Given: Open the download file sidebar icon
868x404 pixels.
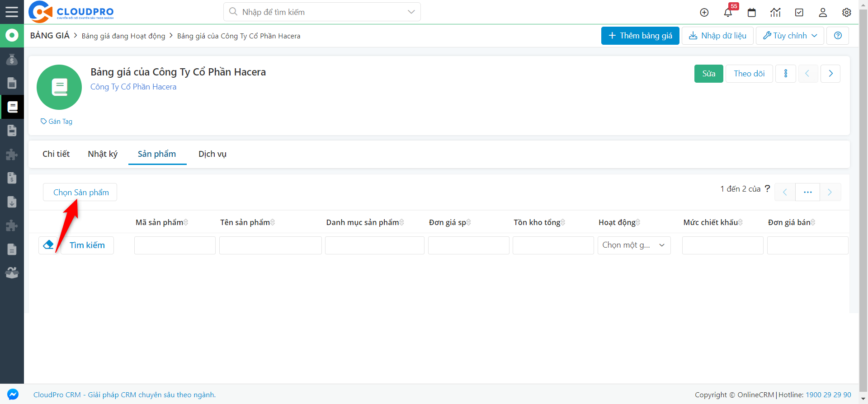Looking at the screenshot, I should coord(12,202).
